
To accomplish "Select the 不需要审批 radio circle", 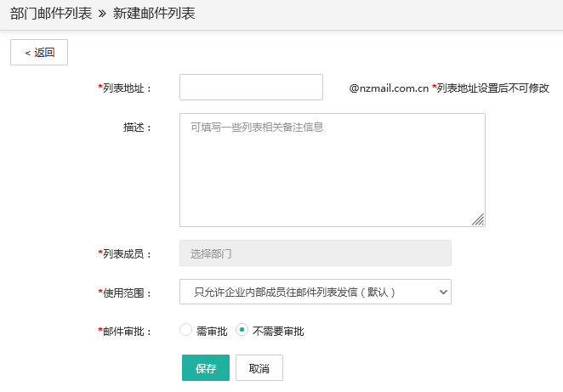I will (242, 330).
